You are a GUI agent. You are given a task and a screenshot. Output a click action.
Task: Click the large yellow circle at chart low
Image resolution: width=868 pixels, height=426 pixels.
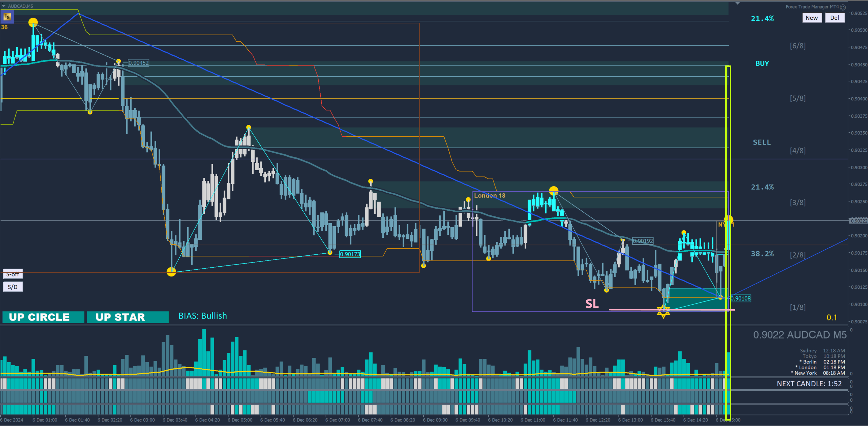click(171, 272)
